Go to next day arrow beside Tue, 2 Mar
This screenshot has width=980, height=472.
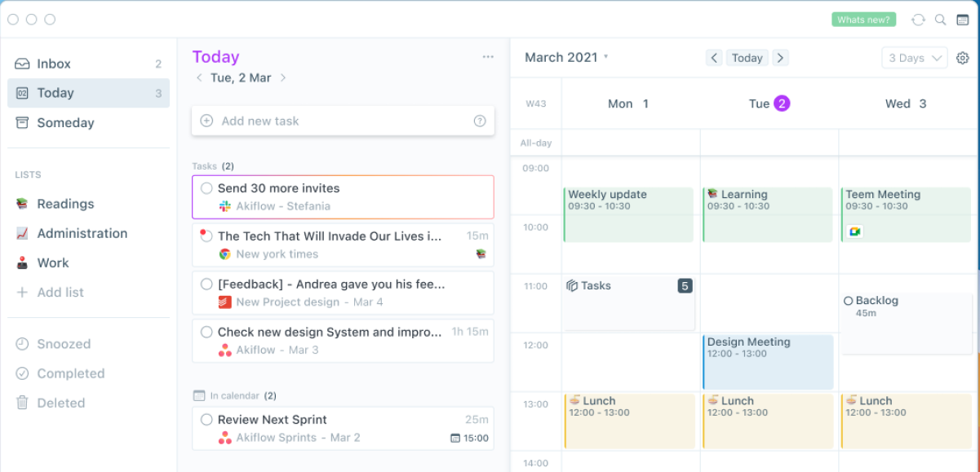[x=283, y=78]
